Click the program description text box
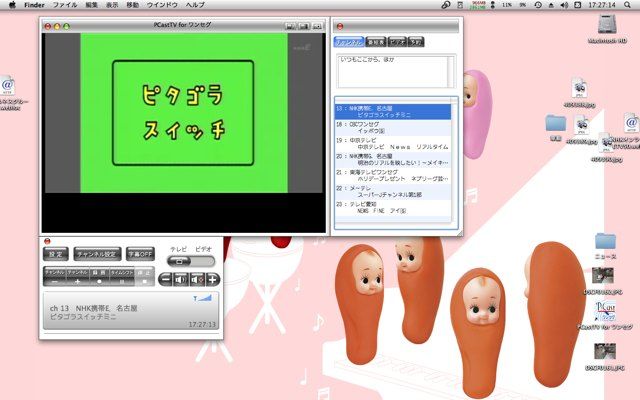Viewport: 640px width, 400px height. [x=392, y=71]
